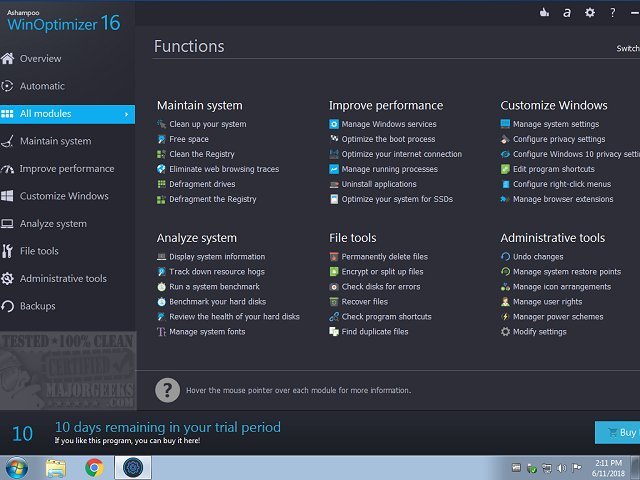Click icon beside Clean up your system
640x480 pixels.
click(x=161, y=124)
